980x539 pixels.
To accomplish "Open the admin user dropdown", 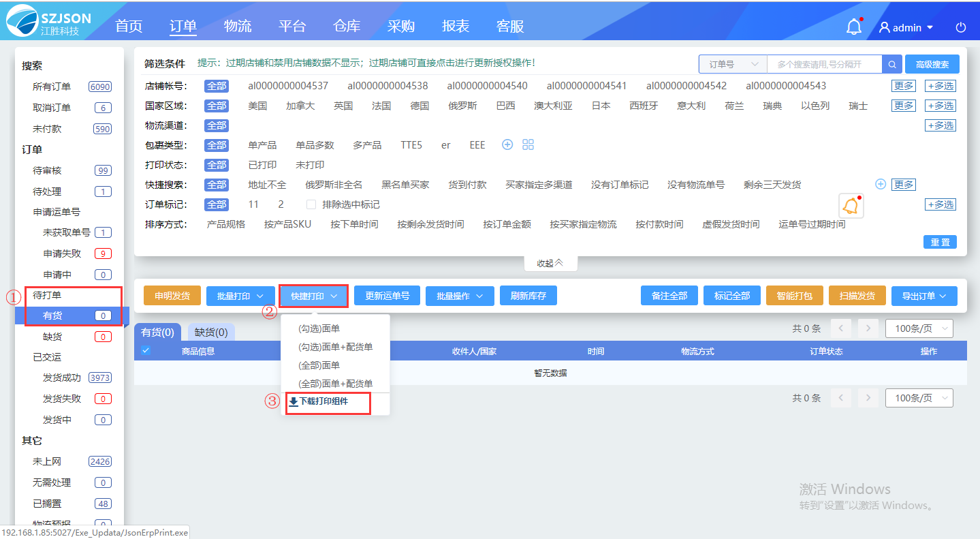I will coord(906,27).
